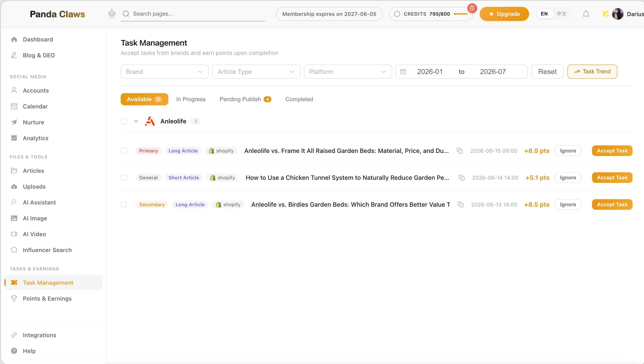Open the Task Trend chart
The height and width of the screenshot is (364, 644).
pos(592,72)
